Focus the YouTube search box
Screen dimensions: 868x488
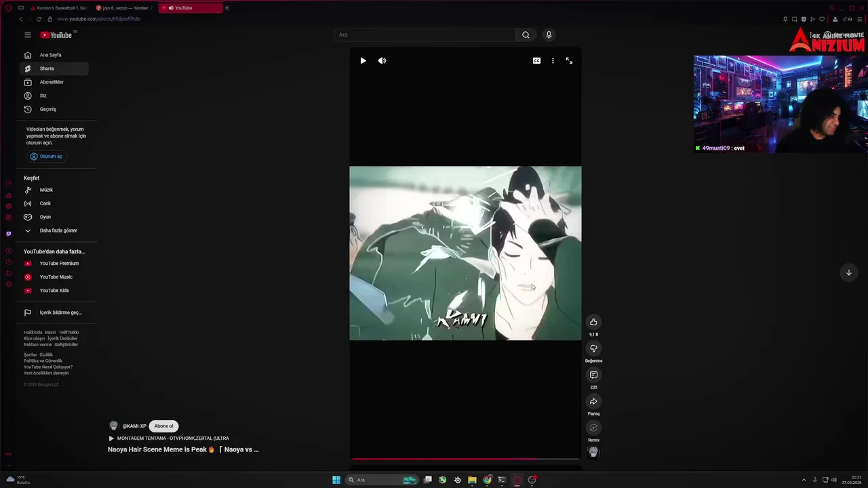(x=424, y=35)
